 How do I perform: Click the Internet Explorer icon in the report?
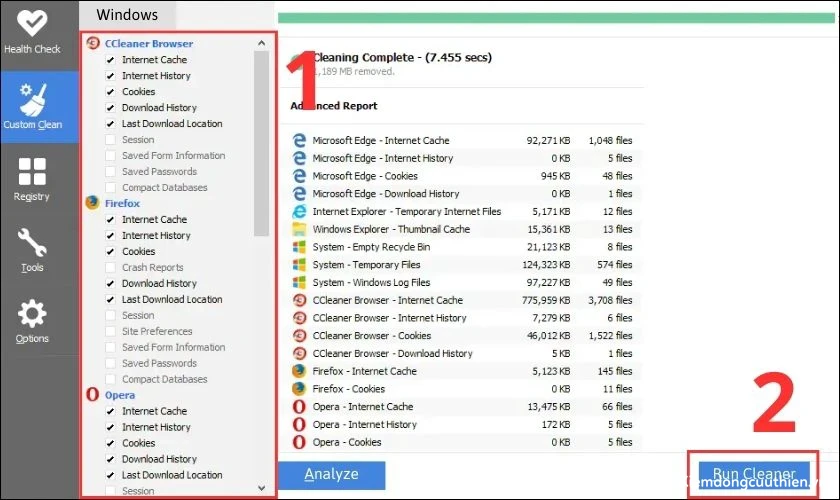299,211
